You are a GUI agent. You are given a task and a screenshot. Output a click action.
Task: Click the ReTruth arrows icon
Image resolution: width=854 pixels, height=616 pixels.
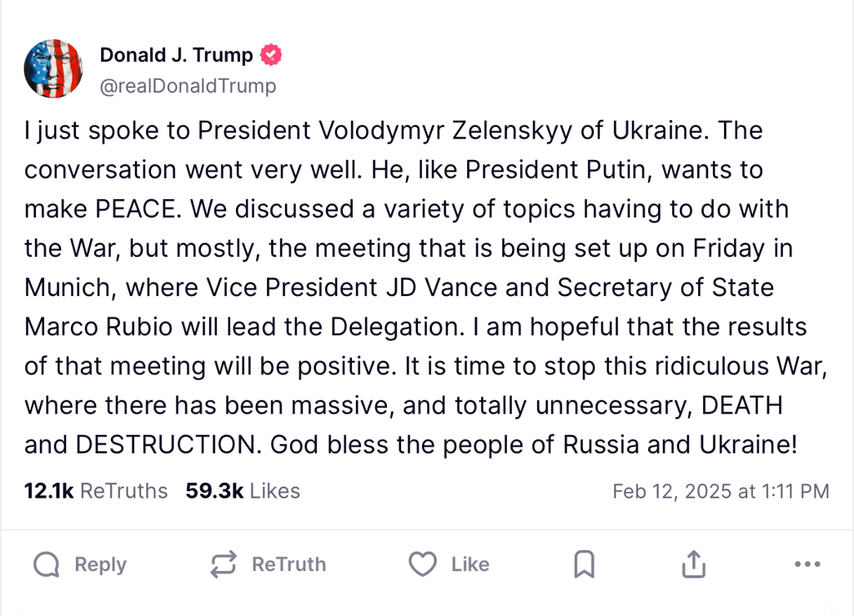(224, 565)
